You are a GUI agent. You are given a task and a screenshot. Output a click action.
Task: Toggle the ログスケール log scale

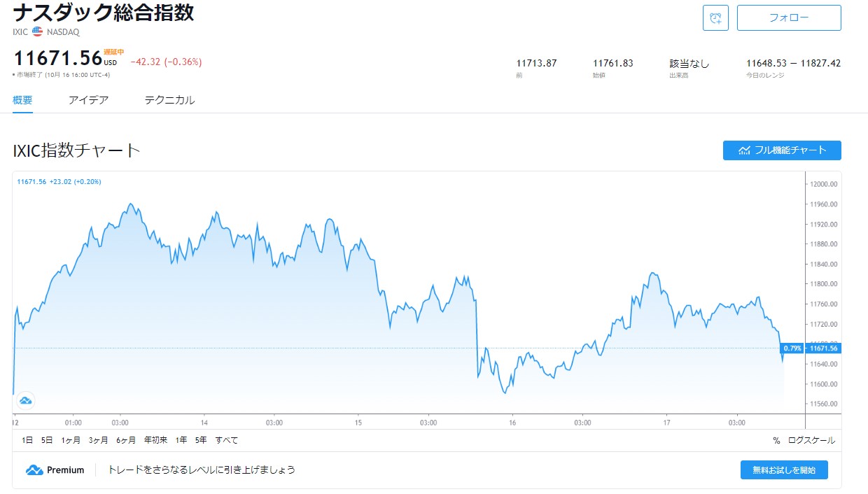[811, 440]
